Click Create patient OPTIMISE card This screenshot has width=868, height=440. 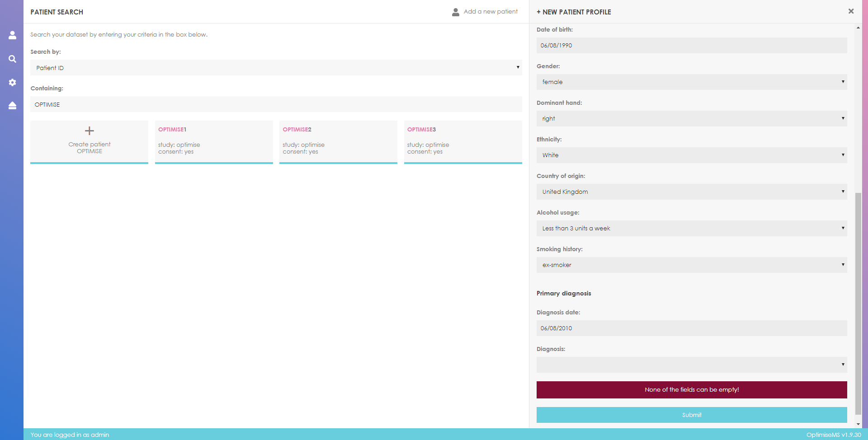89,142
